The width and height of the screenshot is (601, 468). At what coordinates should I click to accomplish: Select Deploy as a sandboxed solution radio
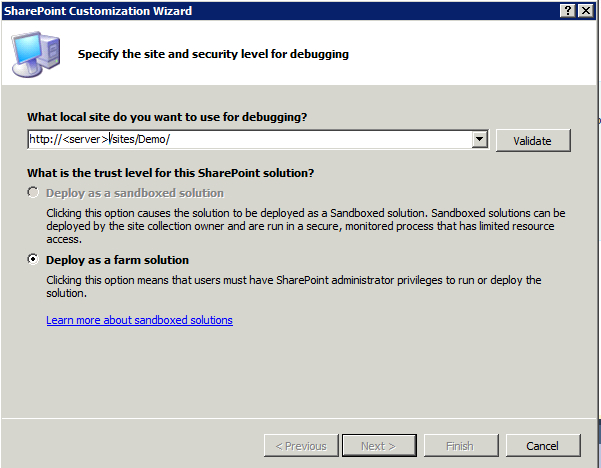[x=33, y=192]
